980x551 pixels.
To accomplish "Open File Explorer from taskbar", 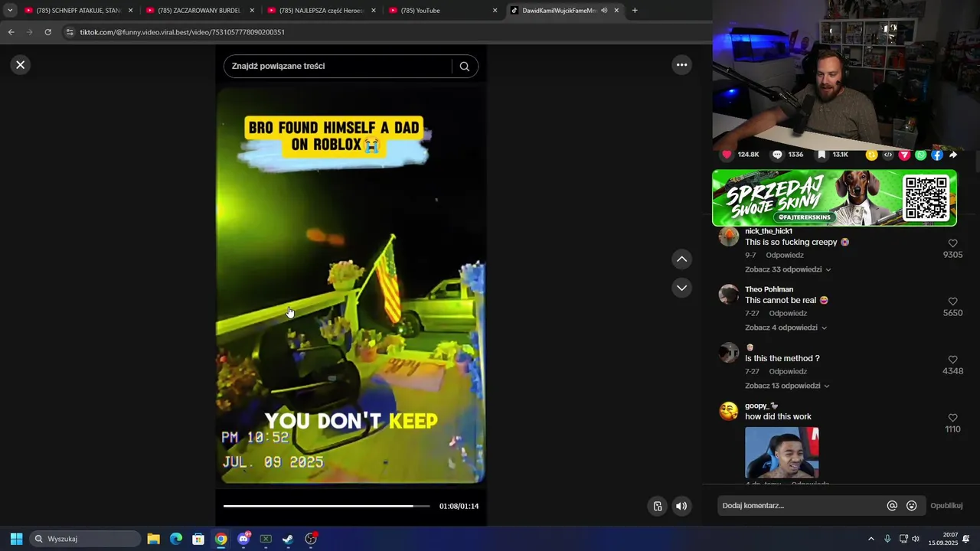I will 153,539.
